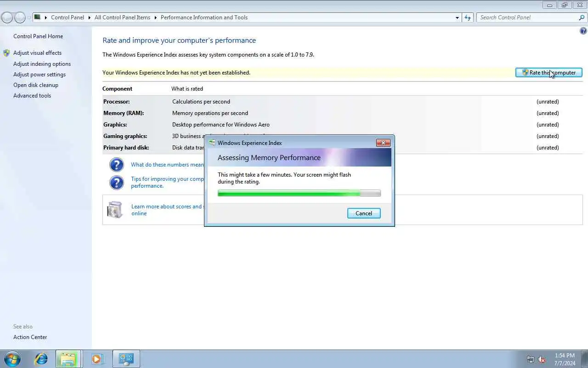Click 'Calculations per second' text
The height and width of the screenshot is (368, 588).
tap(201, 102)
